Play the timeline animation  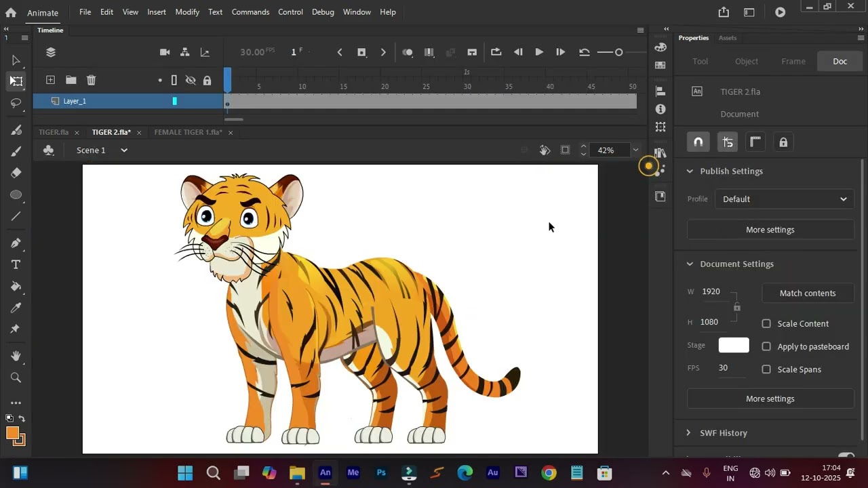point(539,52)
